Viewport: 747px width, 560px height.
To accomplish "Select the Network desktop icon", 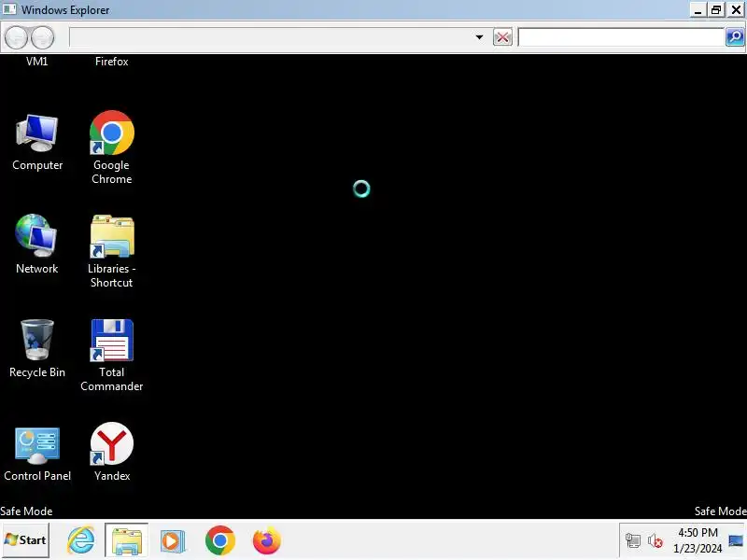I will [36, 245].
